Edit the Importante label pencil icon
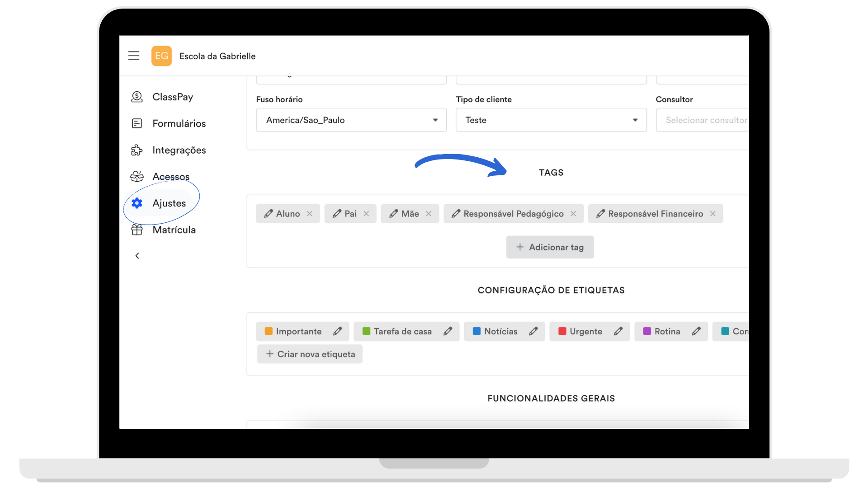Screen dimensions: 868x488 (x=338, y=331)
